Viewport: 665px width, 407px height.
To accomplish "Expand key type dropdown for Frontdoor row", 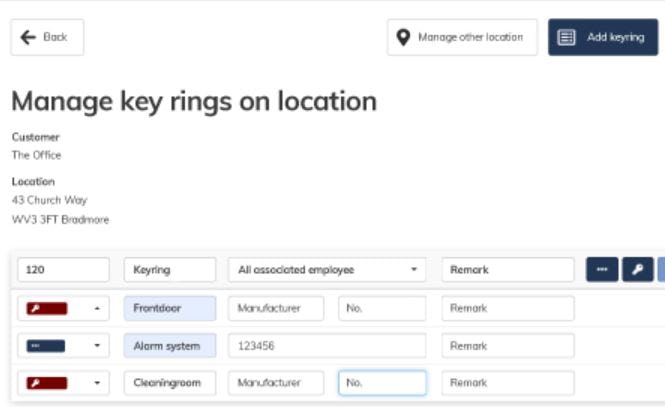I will click(x=97, y=308).
